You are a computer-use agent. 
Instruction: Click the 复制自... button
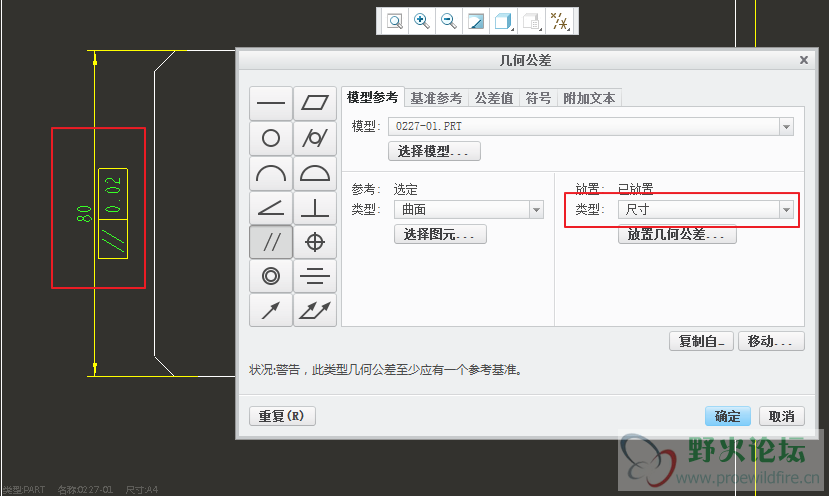[701, 341]
